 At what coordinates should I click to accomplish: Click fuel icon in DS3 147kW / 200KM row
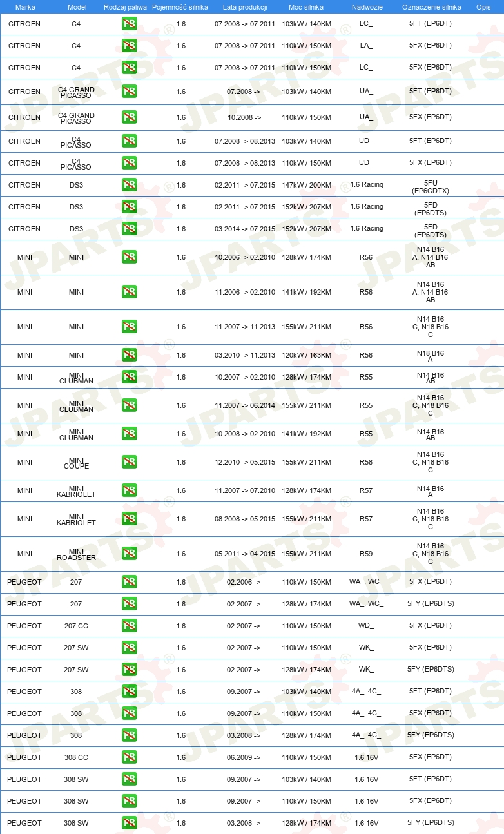coord(129,184)
